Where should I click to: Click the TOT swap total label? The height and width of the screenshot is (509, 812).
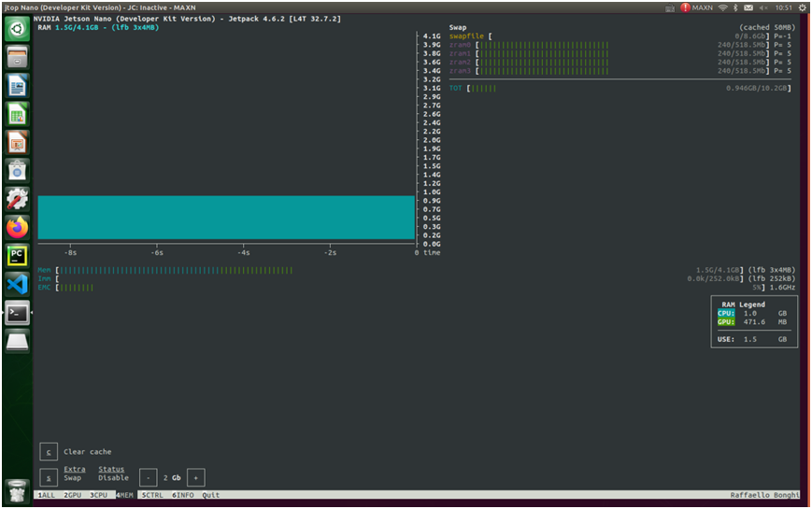click(455, 88)
